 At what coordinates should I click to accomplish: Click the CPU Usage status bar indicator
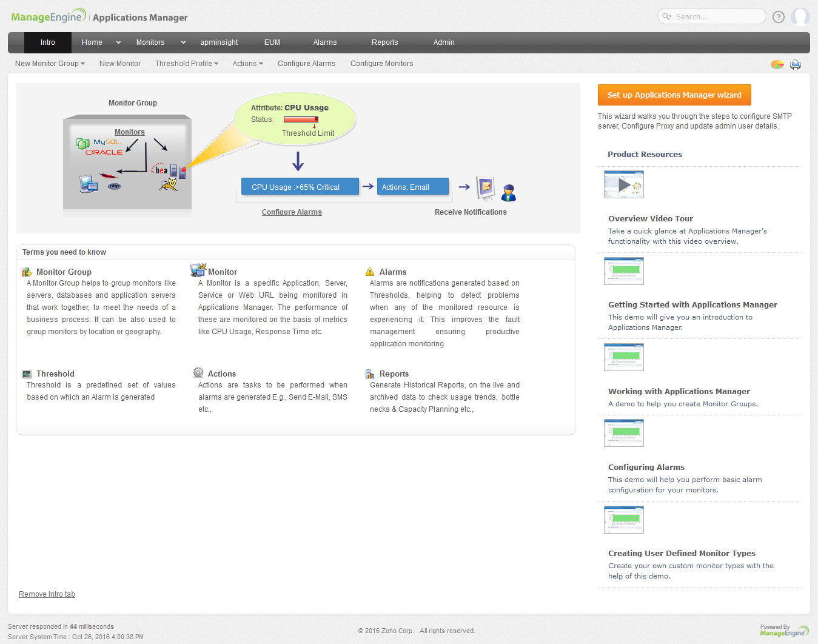click(x=301, y=119)
